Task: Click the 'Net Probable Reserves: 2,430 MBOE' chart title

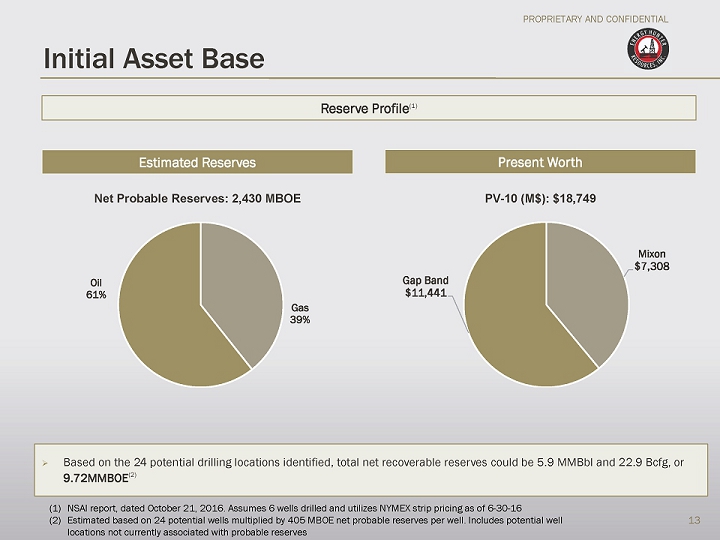Action: click(x=197, y=199)
